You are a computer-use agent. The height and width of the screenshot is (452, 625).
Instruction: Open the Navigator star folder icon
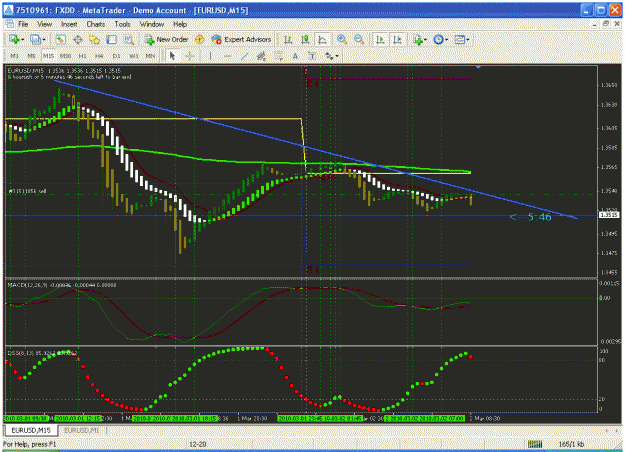pos(94,39)
